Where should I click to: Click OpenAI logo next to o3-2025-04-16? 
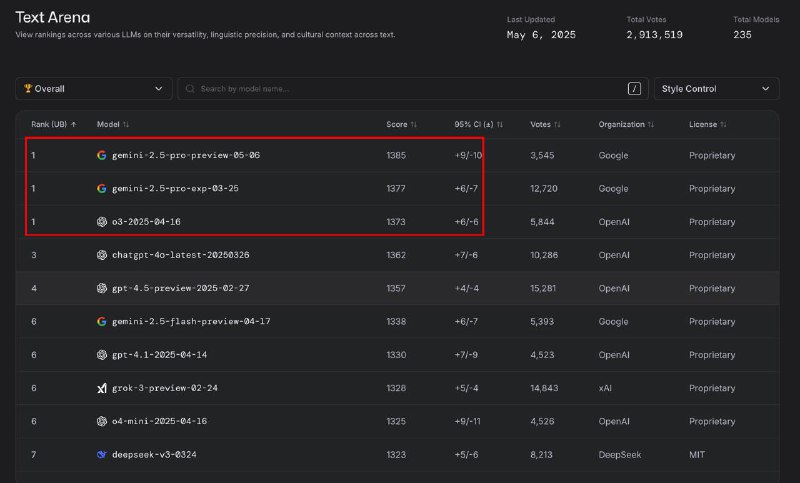[x=102, y=221]
